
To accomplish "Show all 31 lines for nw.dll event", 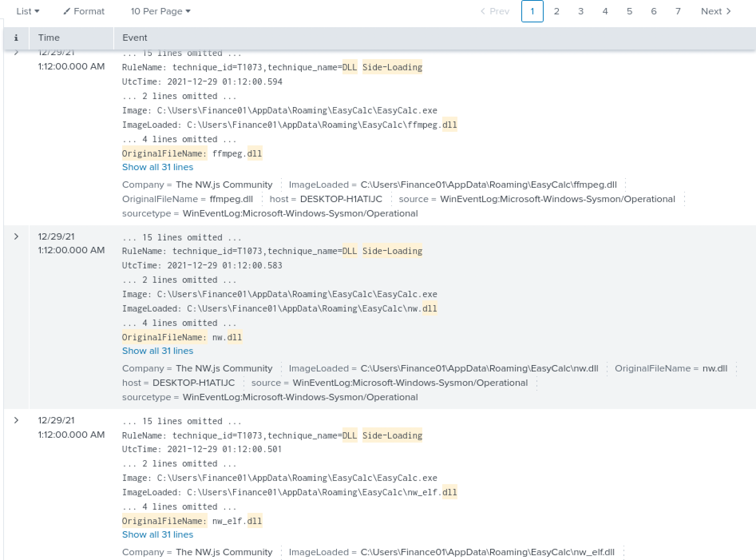I will point(158,351).
